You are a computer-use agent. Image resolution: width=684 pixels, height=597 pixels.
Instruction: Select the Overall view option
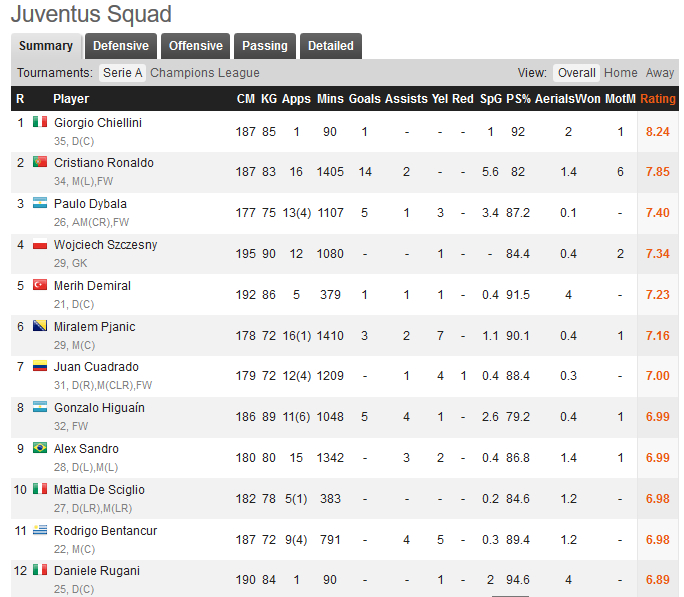tap(577, 73)
